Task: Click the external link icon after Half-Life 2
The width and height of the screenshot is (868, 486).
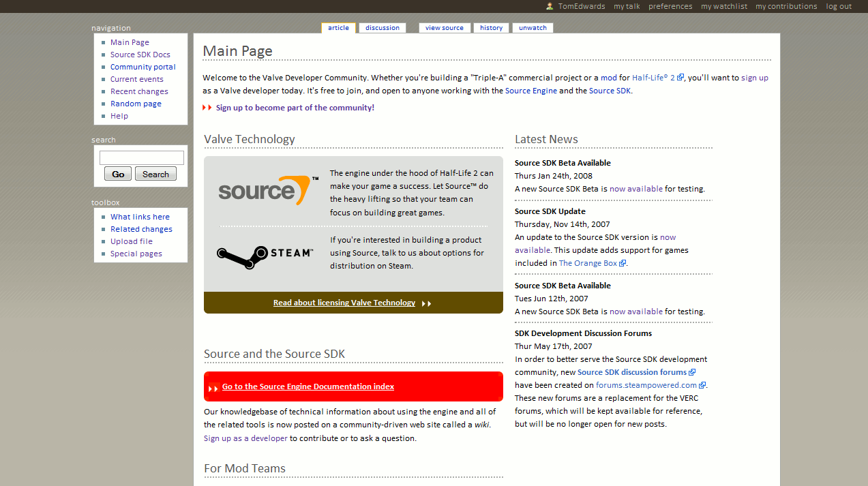Action: [x=680, y=78]
